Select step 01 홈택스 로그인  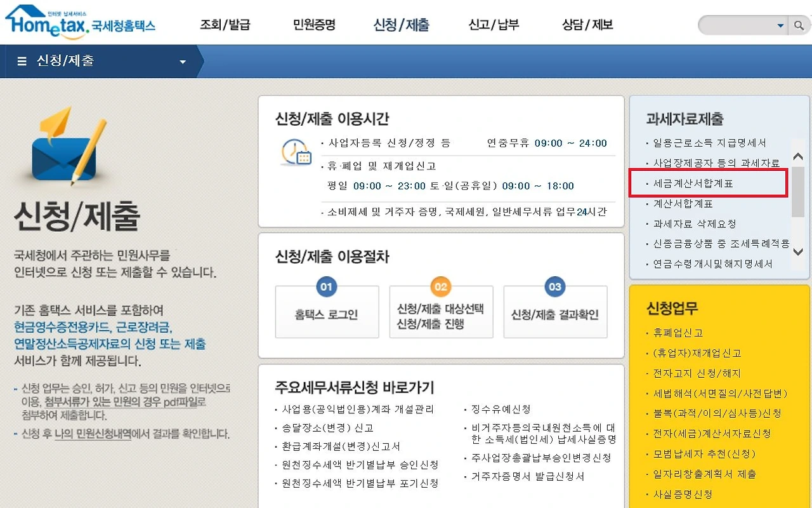coord(327,312)
